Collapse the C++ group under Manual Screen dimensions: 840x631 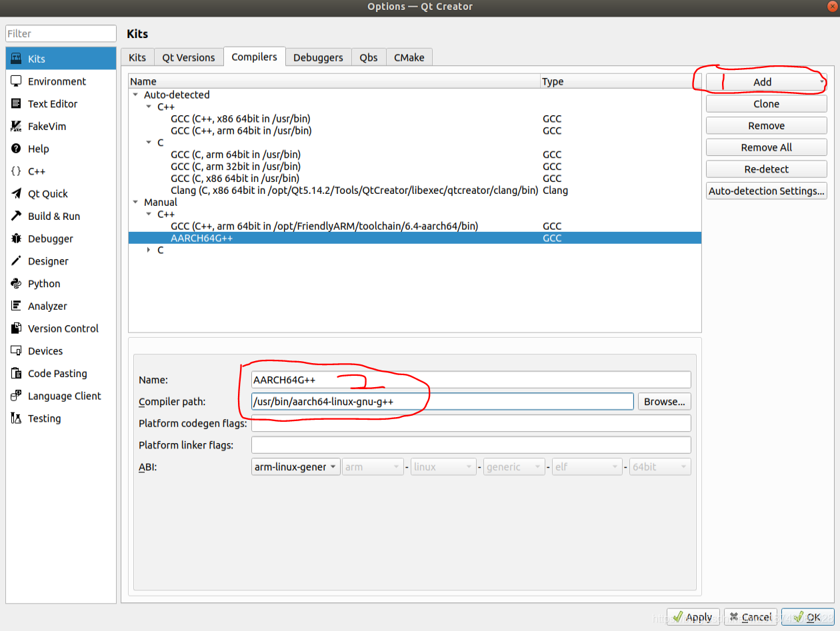pyautogui.click(x=149, y=214)
